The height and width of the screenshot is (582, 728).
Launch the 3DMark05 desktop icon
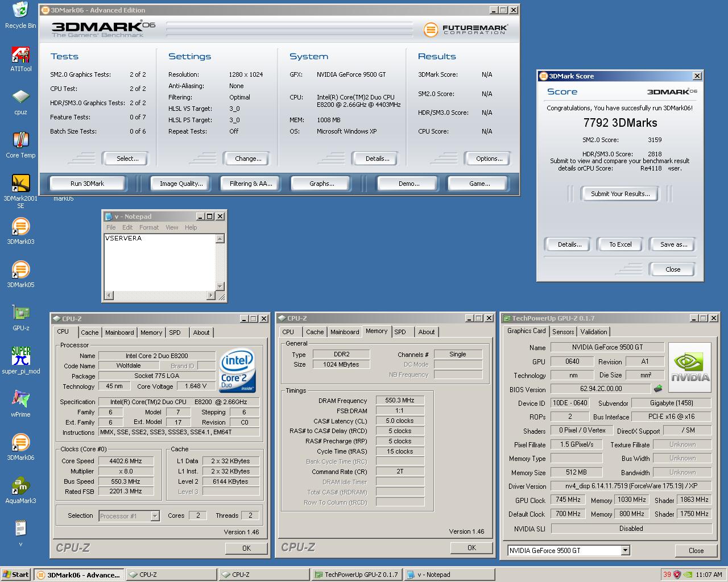point(20,275)
